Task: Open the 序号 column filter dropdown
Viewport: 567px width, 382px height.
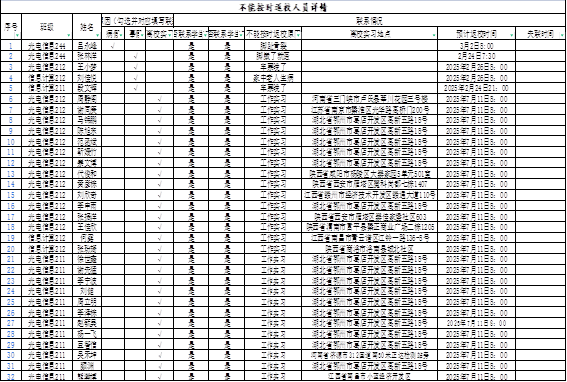Action: point(18,36)
